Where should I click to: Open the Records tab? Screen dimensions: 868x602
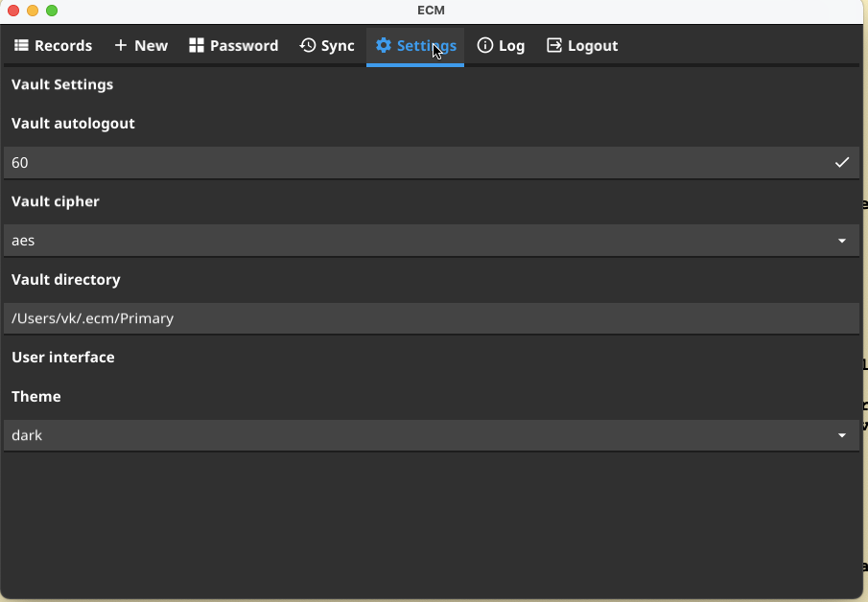coord(53,45)
